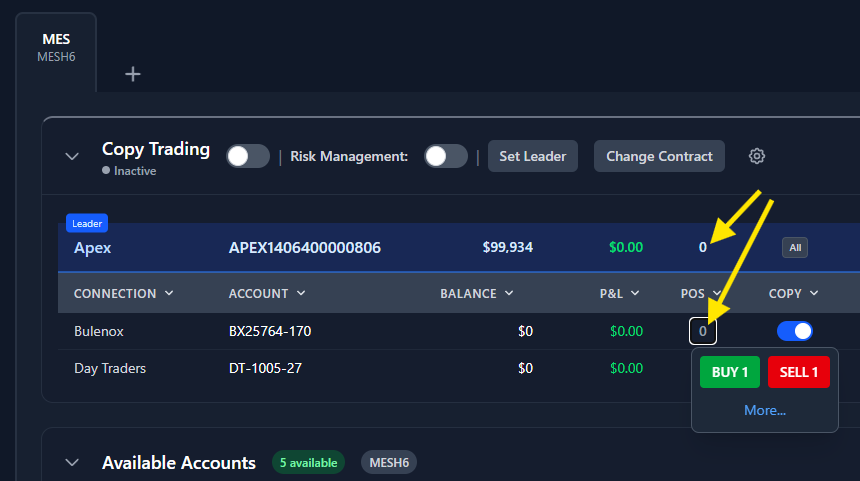
Task: Click the Available Accounts heading
Action: tap(179, 463)
